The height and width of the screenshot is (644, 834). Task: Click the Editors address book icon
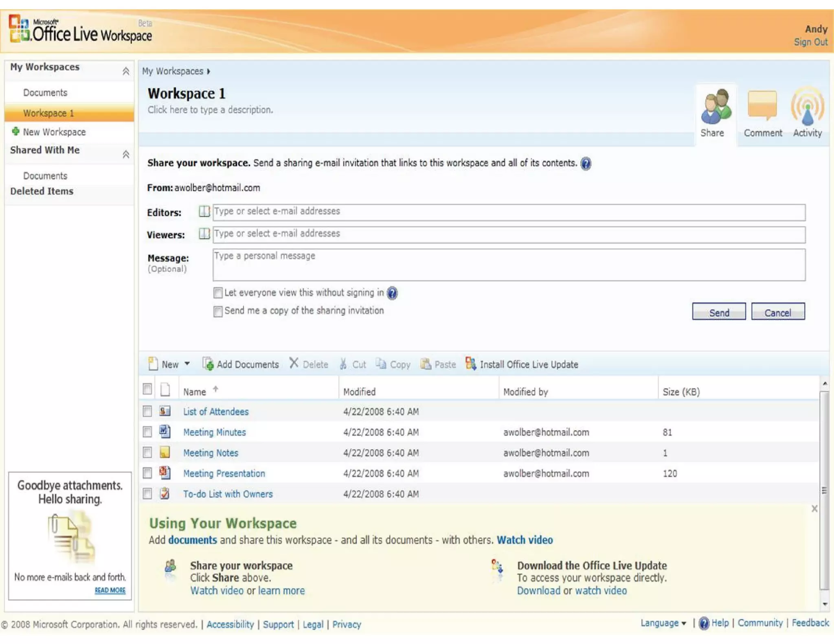204,212
